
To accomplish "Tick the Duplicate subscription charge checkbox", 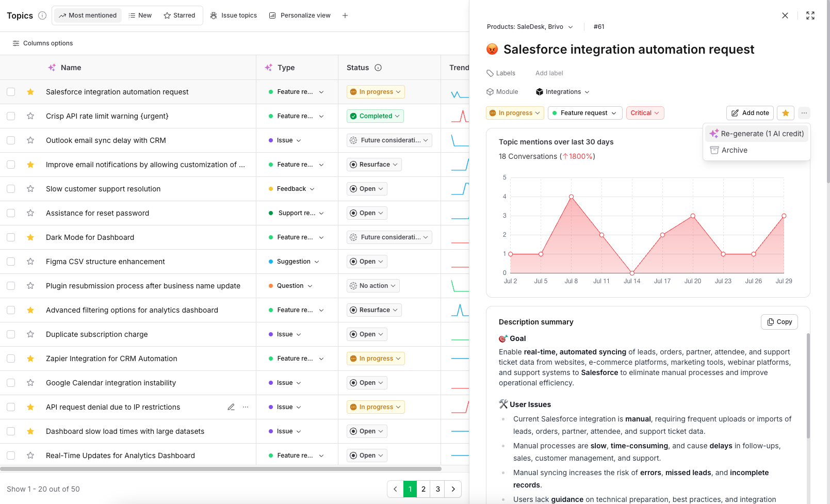I will pos(11,334).
